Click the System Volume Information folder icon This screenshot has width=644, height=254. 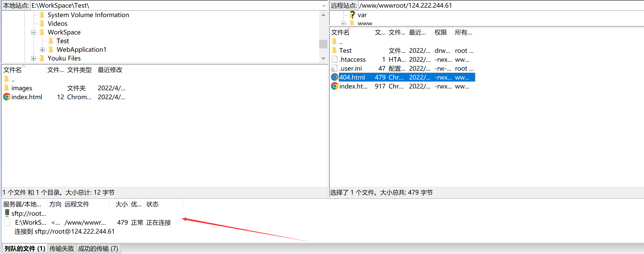42,15
